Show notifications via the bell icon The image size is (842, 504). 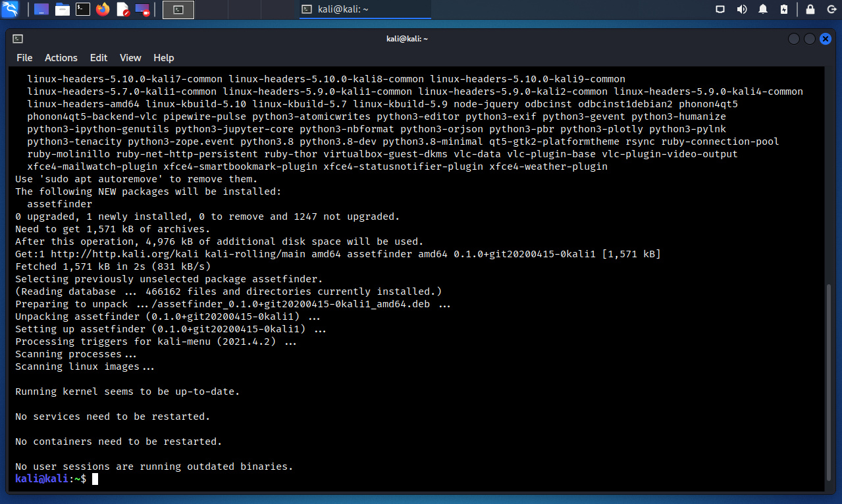pos(763,9)
